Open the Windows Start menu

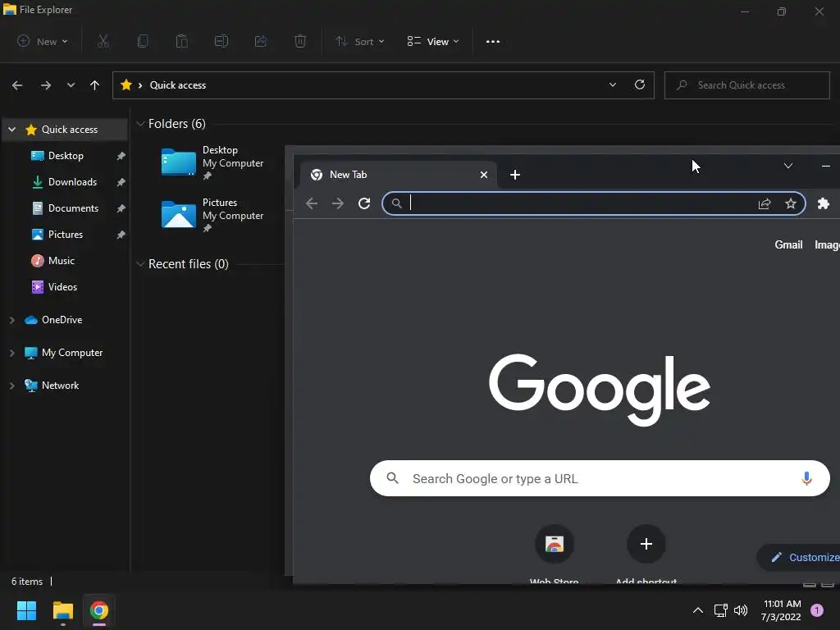[26, 610]
